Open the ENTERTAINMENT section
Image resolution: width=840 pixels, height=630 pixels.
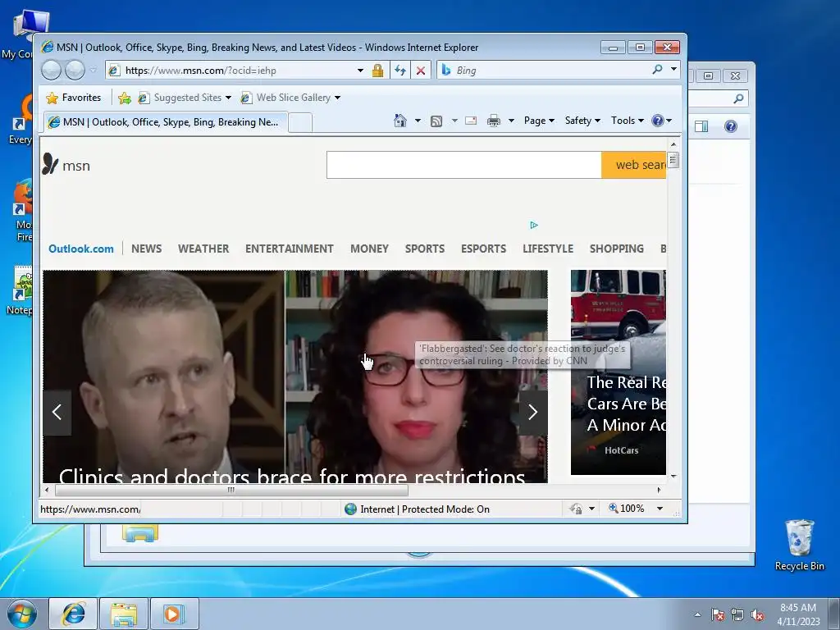pyautogui.click(x=290, y=249)
